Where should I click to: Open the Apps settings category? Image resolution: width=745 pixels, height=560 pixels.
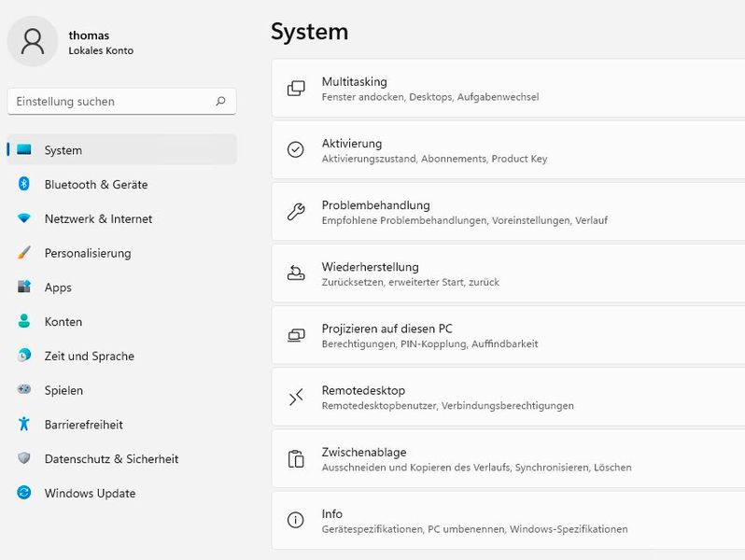[121, 287]
